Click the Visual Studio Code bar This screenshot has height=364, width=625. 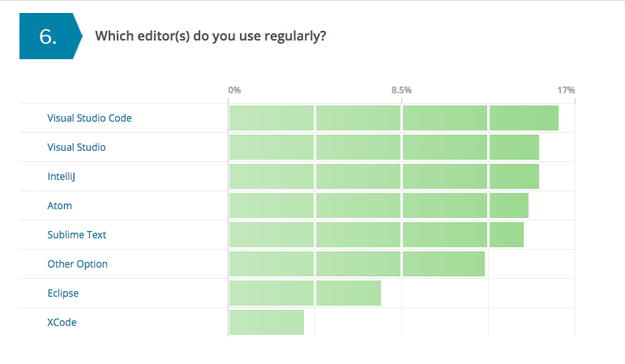[x=393, y=118]
